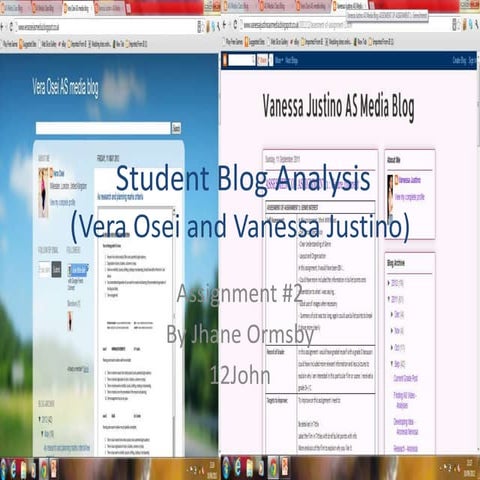
Task: Click Vera Osei blog search field
Action: (x=103, y=128)
